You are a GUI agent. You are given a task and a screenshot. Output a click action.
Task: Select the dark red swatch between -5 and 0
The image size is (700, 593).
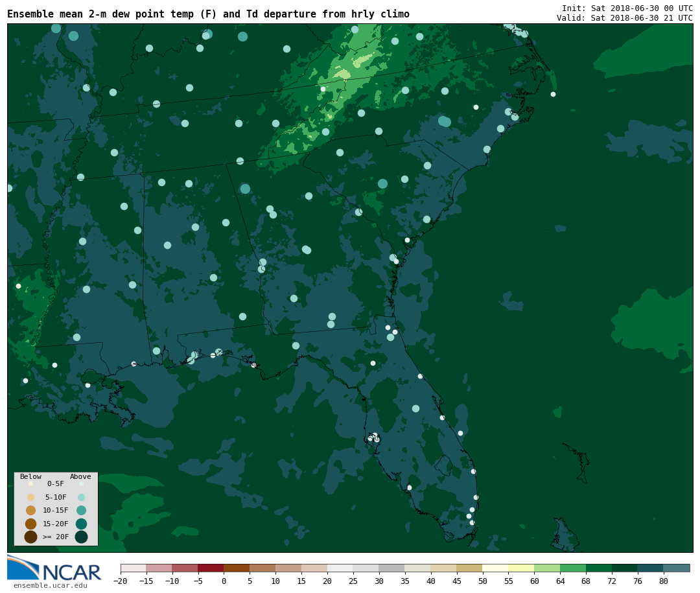point(211,568)
